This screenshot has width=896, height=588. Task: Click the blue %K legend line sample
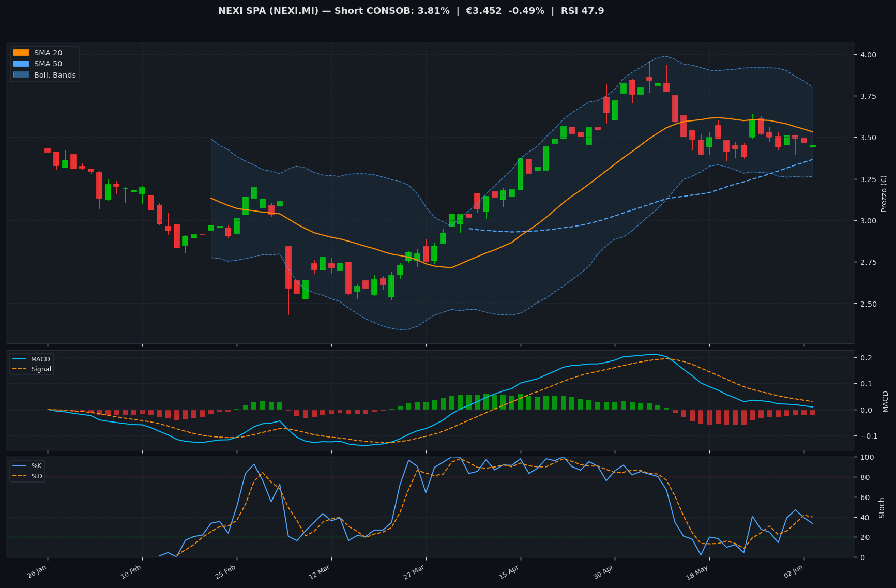tap(20, 466)
